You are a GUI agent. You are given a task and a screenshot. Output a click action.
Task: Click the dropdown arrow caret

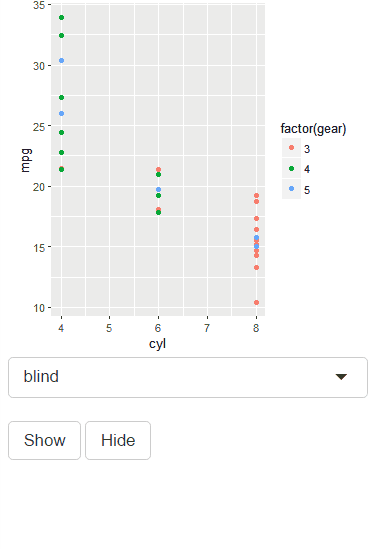[x=341, y=377]
